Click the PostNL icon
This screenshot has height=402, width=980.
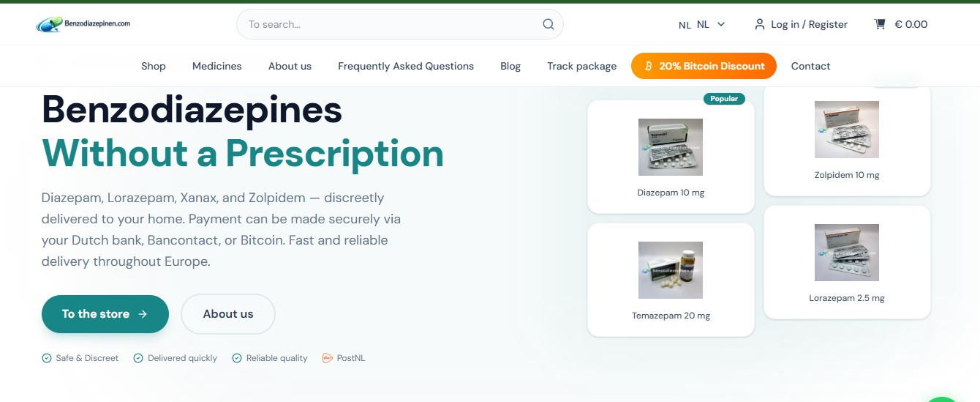coord(328,358)
